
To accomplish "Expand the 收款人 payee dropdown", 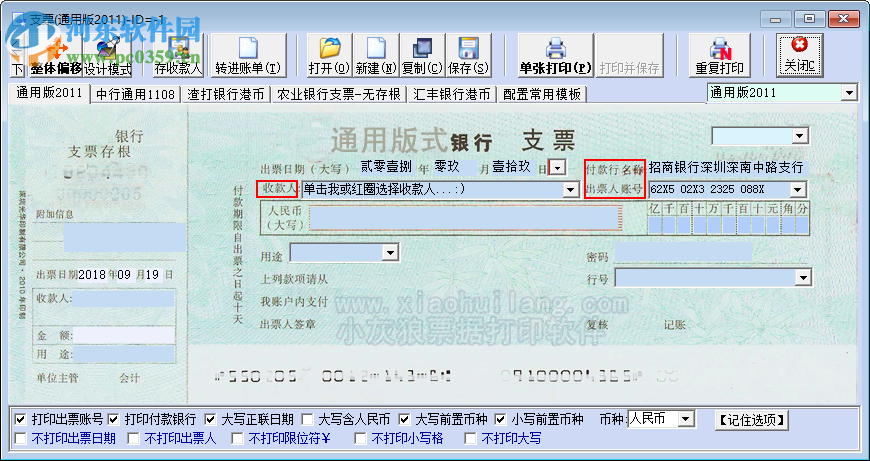I will (570, 190).
